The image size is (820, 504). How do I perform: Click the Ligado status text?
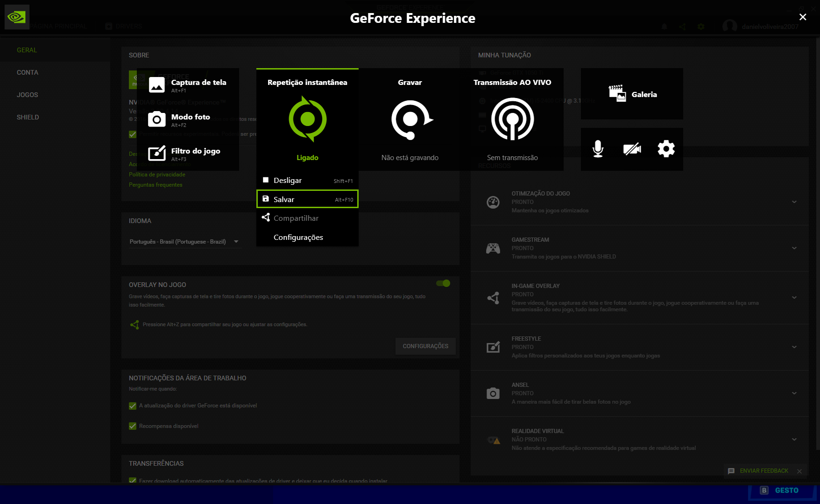307,158
